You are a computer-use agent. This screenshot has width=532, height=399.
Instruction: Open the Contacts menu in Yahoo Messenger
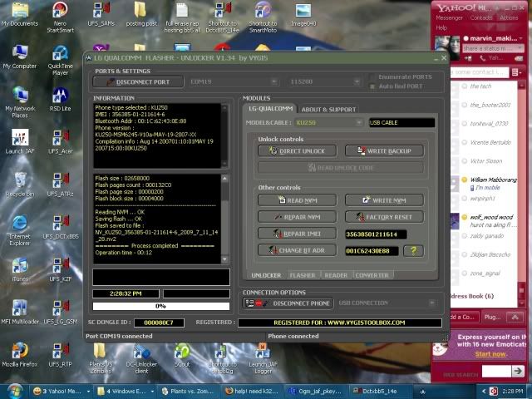pos(481,17)
